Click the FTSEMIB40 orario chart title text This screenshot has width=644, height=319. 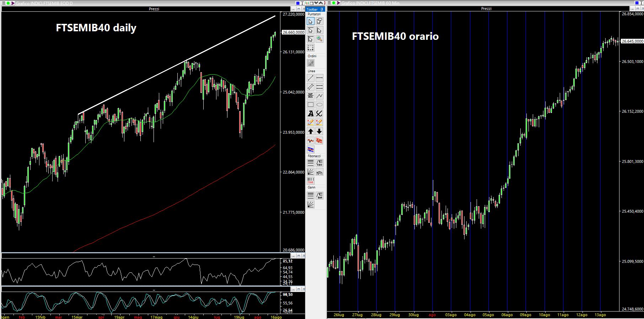[x=395, y=36]
